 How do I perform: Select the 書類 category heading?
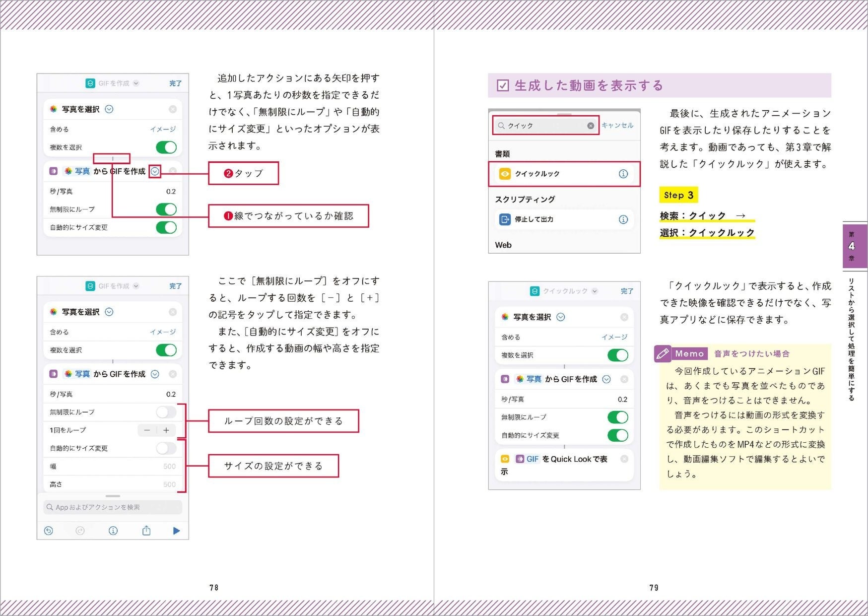point(502,154)
